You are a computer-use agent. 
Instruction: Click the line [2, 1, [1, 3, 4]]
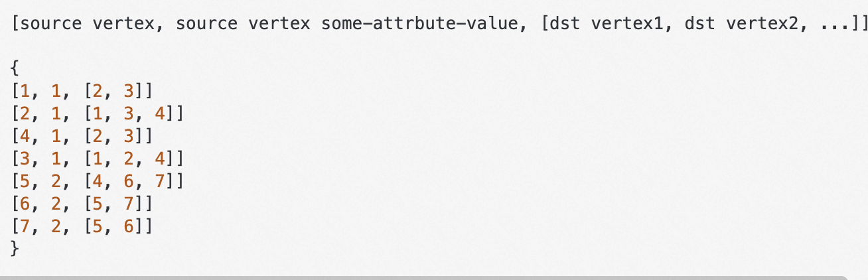click(x=97, y=113)
